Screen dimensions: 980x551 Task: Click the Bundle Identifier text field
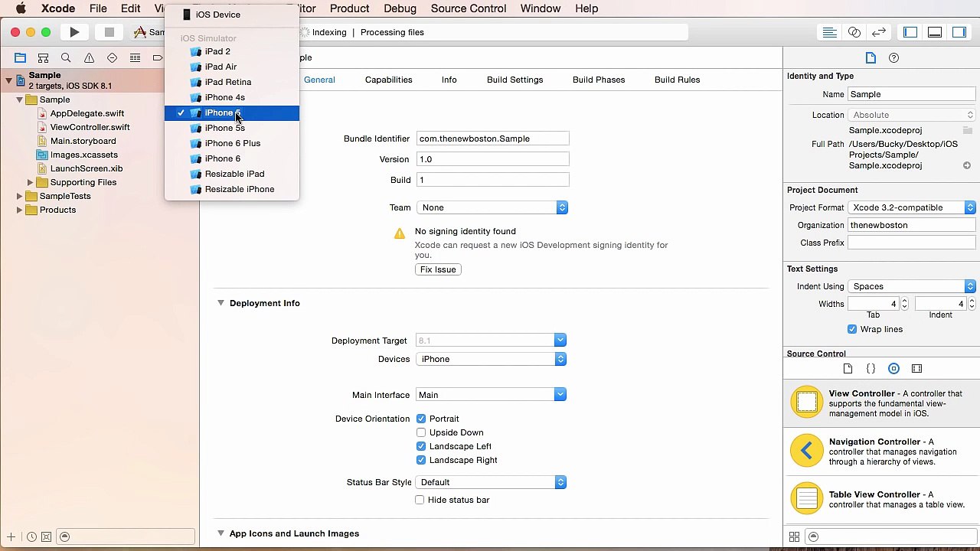coord(493,139)
